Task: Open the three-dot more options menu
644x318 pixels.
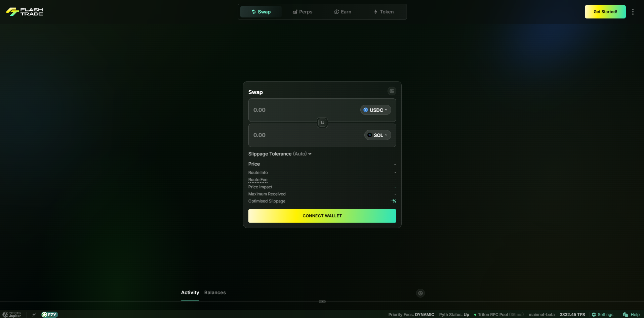Action: point(633,12)
